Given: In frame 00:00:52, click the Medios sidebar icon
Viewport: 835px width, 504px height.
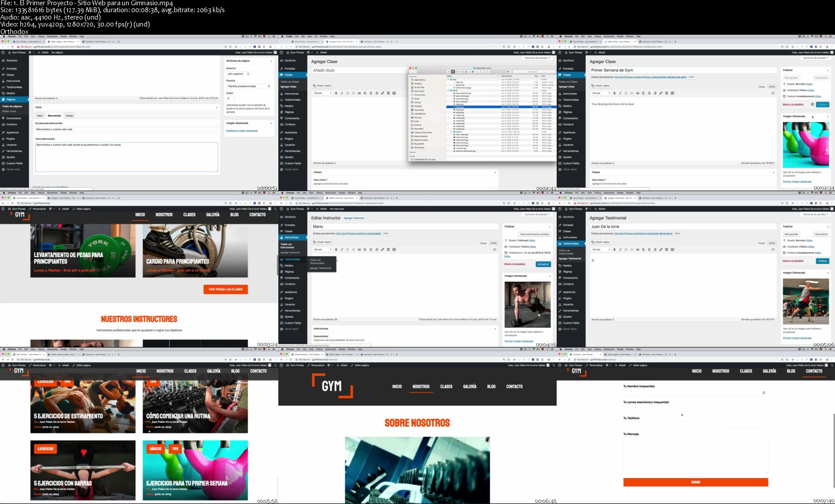Looking at the screenshot, I should [x=3, y=93].
